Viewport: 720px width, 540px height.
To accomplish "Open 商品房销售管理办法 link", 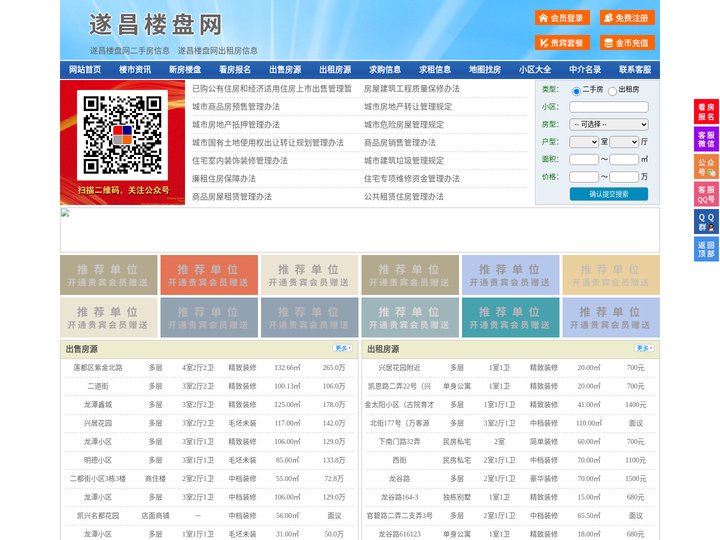I will pyautogui.click(x=400, y=142).
